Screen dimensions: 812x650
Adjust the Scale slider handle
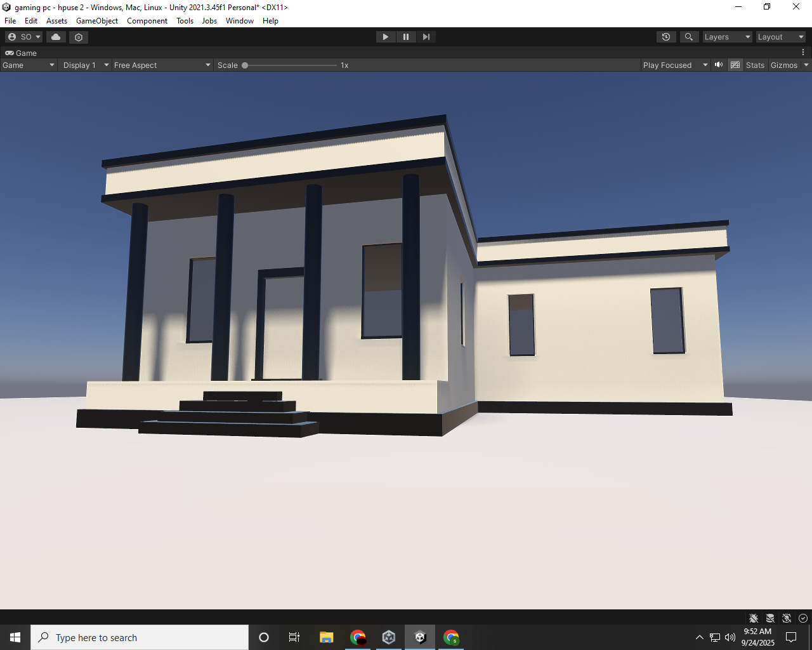245,65
